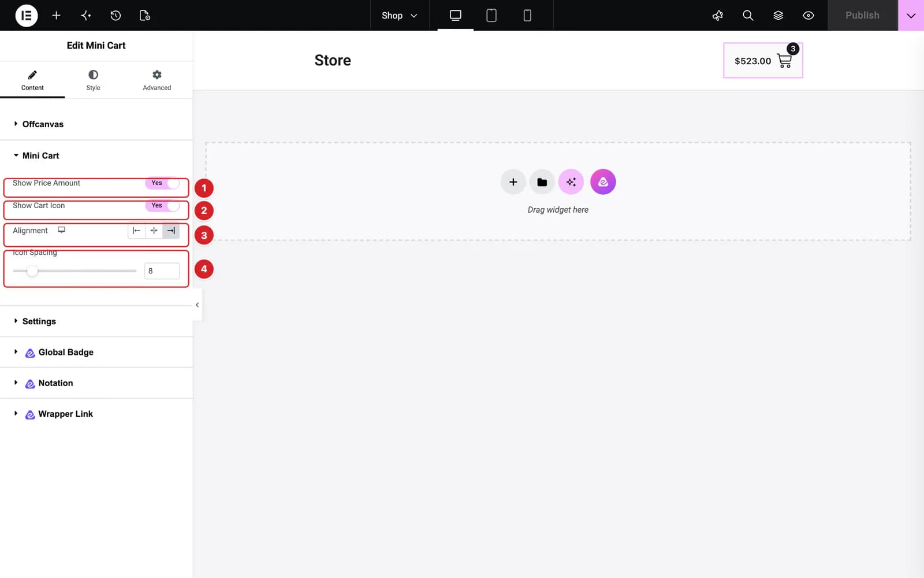The width and height of the screenshot is (924, 578).
Task: Open the Content tab
Action: [x=32, y=80]
